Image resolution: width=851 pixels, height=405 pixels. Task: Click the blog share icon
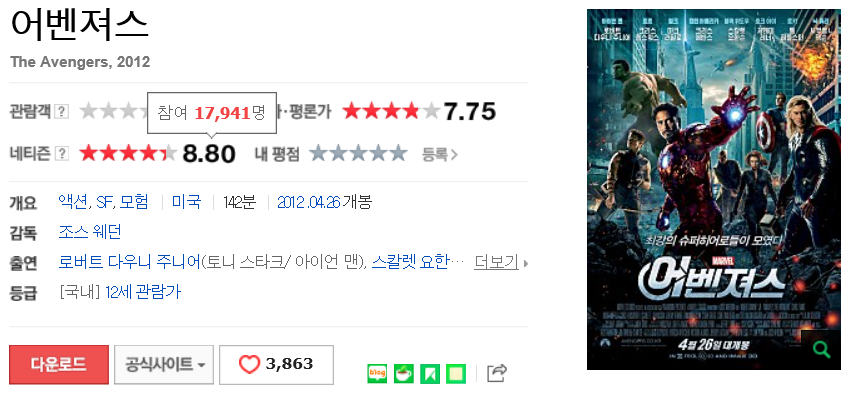point(377,374)
